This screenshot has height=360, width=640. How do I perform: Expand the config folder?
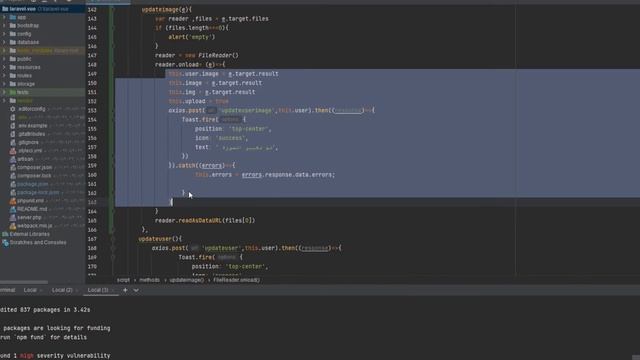4,34
